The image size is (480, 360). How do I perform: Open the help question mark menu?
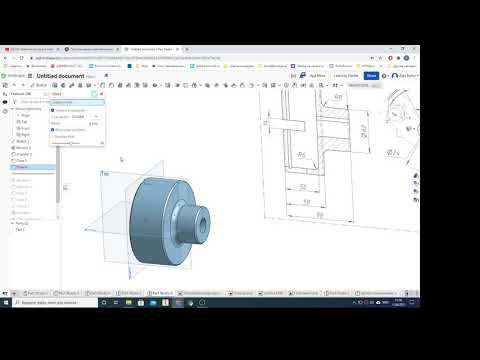[x=384, y=76]
